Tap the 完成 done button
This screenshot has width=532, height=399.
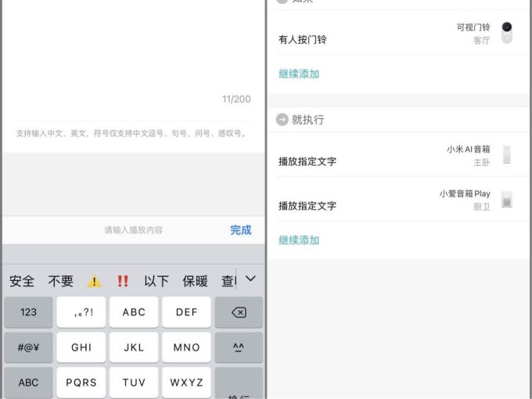click(x=240, y=230)
